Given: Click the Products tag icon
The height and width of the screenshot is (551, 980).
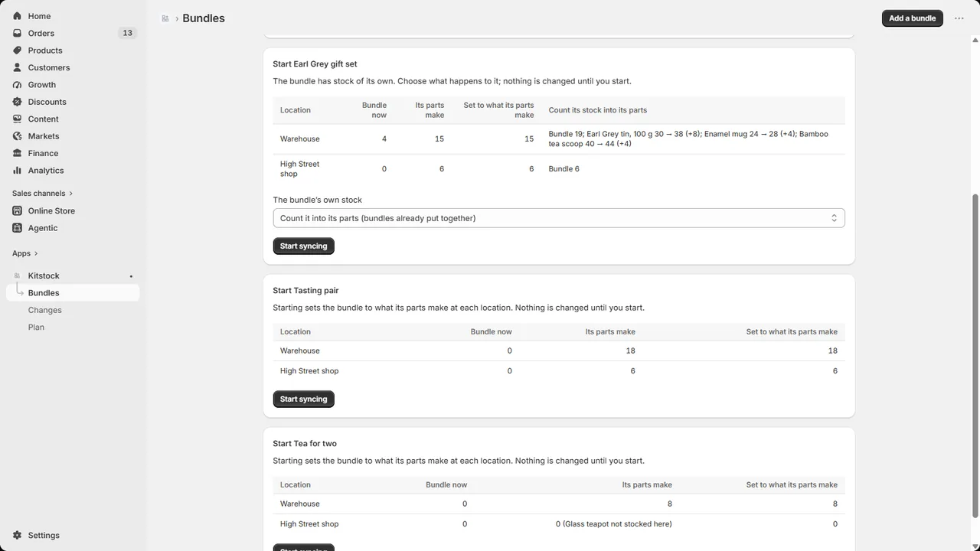Looking at the screenshot, I should point(17,51).
